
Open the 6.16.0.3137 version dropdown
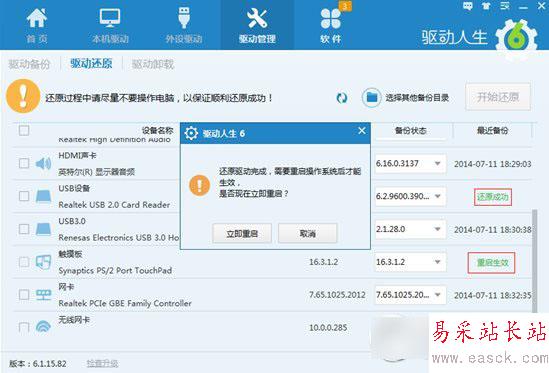pos(410,164)
